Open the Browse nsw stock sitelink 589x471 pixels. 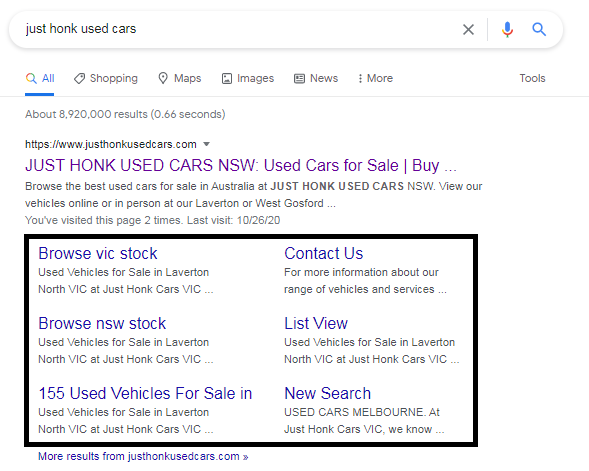[x=102, y=323]
